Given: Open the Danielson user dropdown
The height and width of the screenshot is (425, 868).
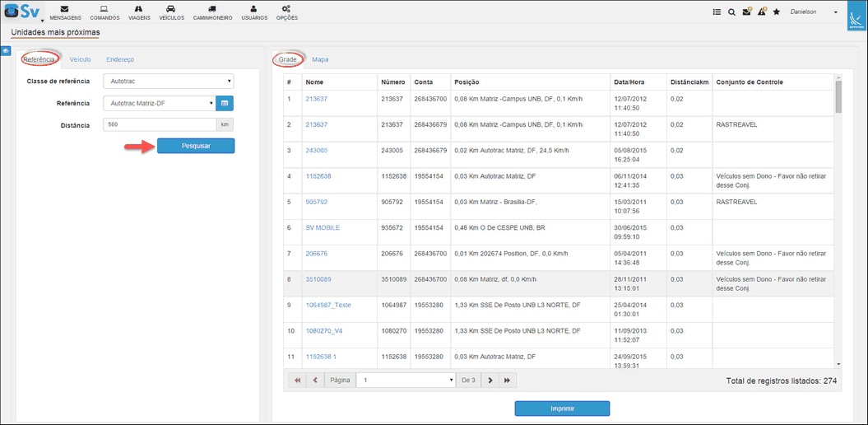Looking at the screenshot, I should 814,12.
